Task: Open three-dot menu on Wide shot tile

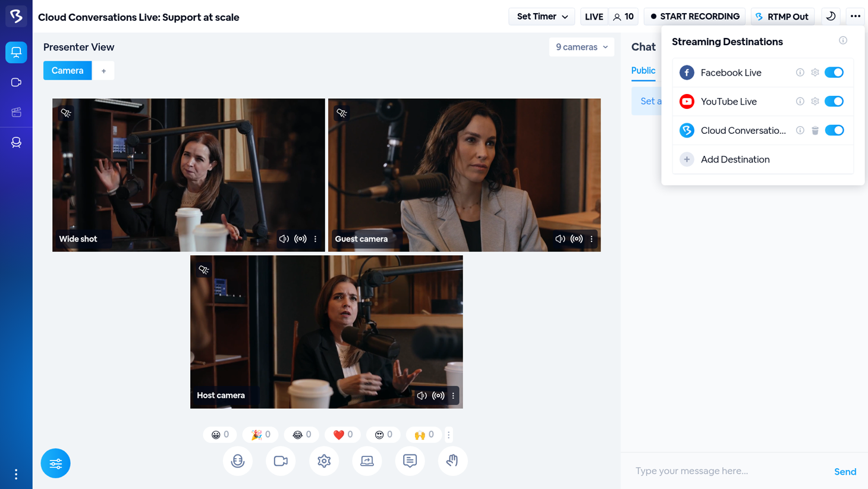Action: click(x=316, y=239)
